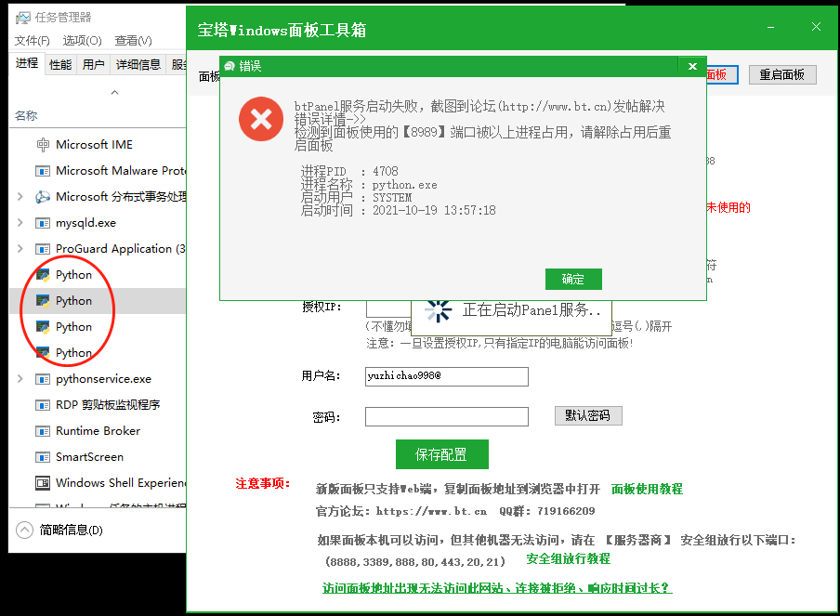Image resolution: width=840 pixels, height=616 pixels.
Task: Click the 密码 input field
Action: (x=447, y=417)
